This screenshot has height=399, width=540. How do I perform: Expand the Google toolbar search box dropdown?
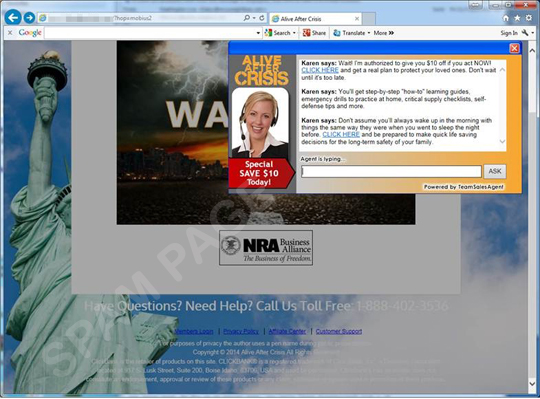pyautogui.click(x=258, y=33)
